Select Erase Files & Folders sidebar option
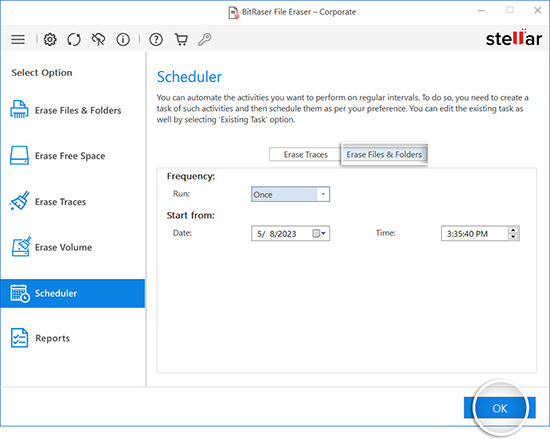 point(73,110)
